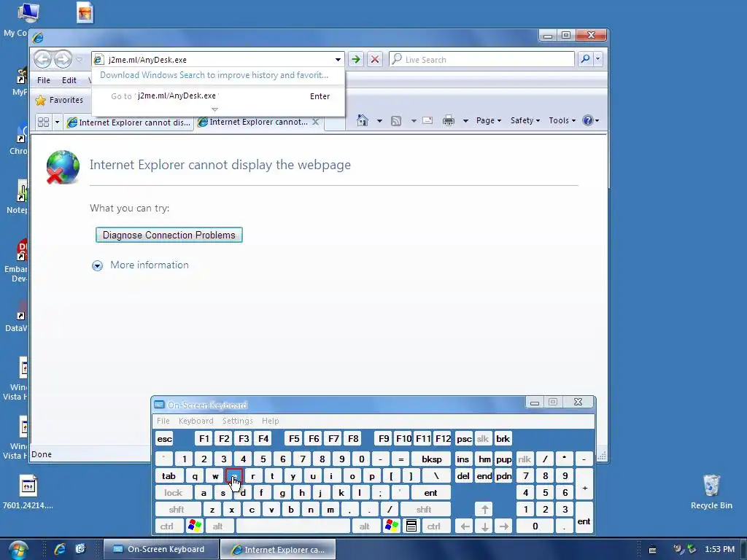This screenshot has width=747, height=560.
Task: Open the Home button dropdown arrow
Action: (x=379, y=121)
